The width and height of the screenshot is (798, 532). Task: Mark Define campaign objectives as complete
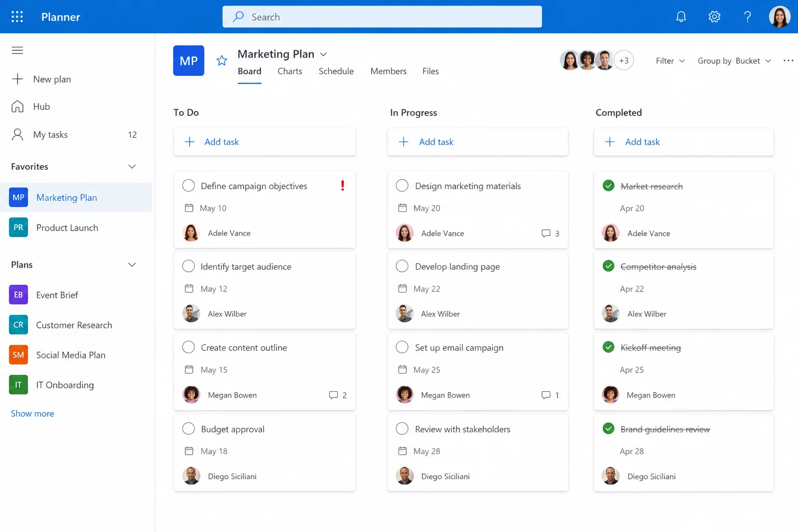[x=189, y=185]
